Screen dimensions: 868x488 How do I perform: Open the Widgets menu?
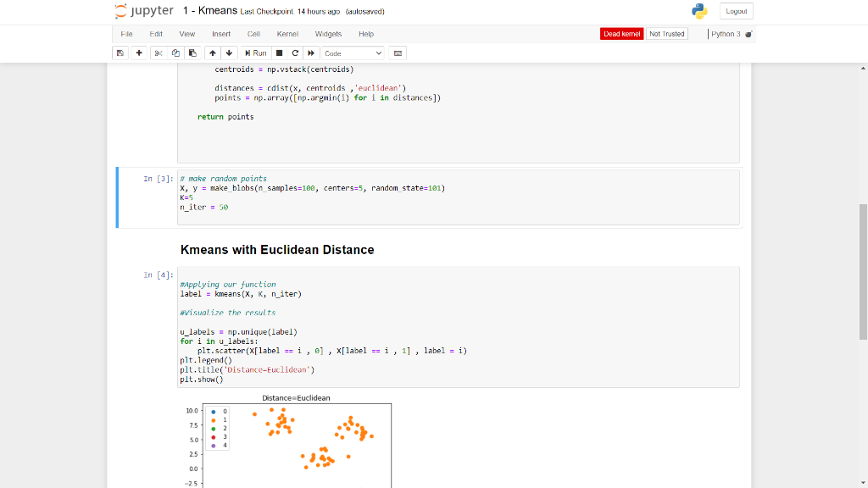coord(328,34)
